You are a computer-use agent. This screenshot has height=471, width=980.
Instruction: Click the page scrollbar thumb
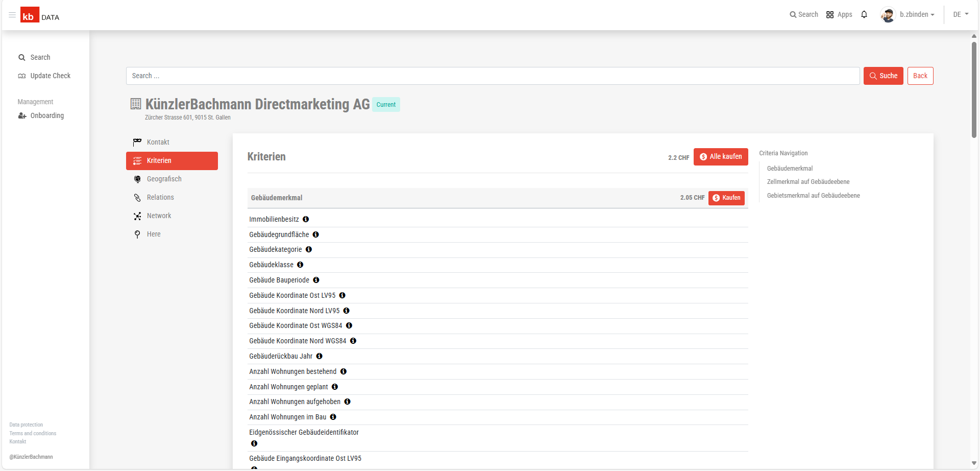pyautogui.click(x=974, y=89)
